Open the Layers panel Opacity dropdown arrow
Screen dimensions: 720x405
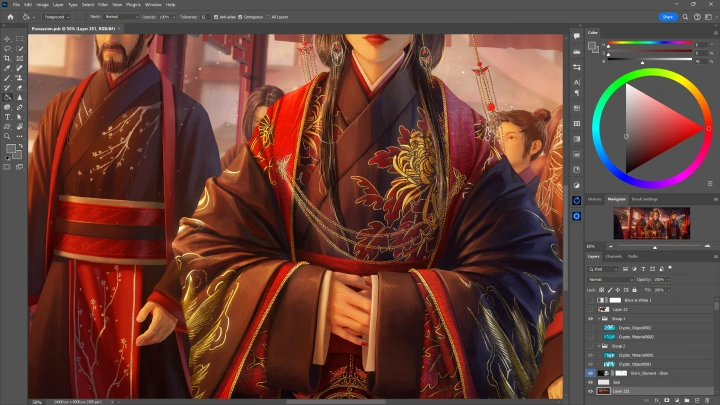point(669,279)
